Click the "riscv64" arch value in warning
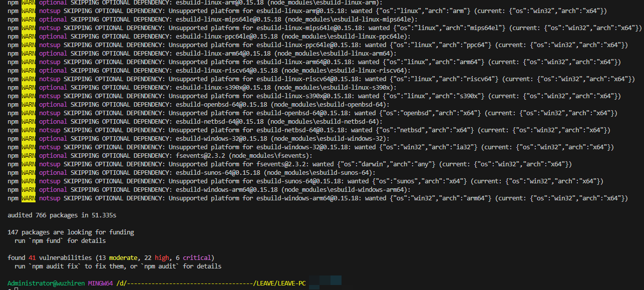644x290 pixels. click(x=481, y=79)
